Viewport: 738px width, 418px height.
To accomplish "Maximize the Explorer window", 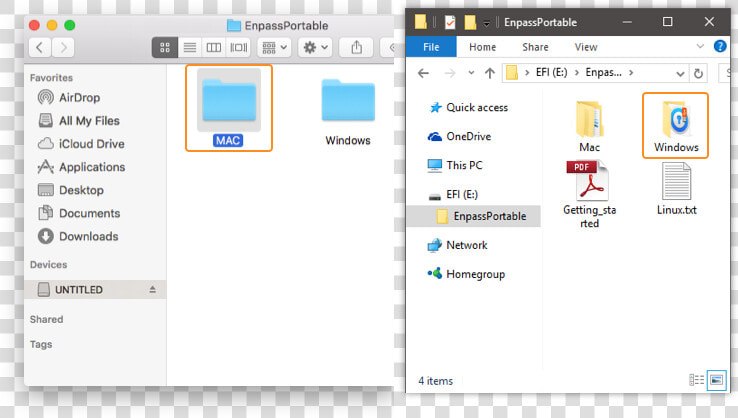I will pos(667,22).
